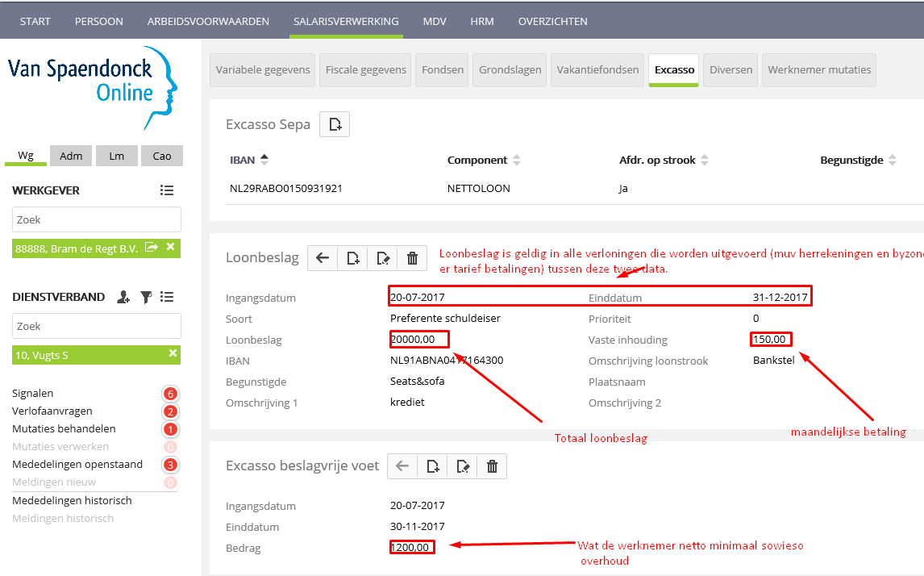Switch to Fiscale gegevens tab
This screenshot has height=576, width=924.
[366, 70]
